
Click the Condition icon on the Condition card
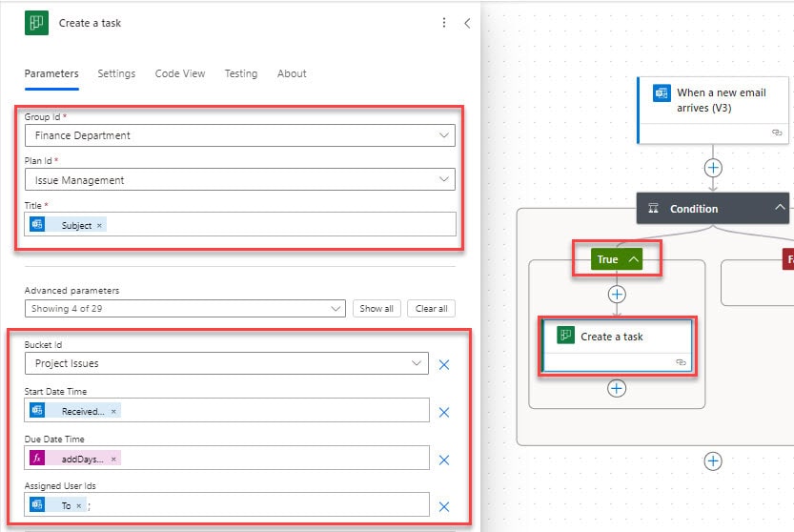point(653,208)
